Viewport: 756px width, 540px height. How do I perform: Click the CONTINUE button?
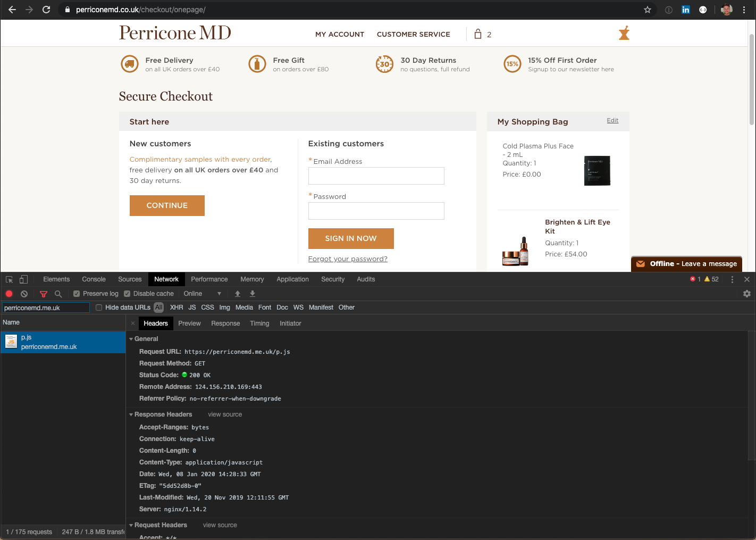(167, 205)
